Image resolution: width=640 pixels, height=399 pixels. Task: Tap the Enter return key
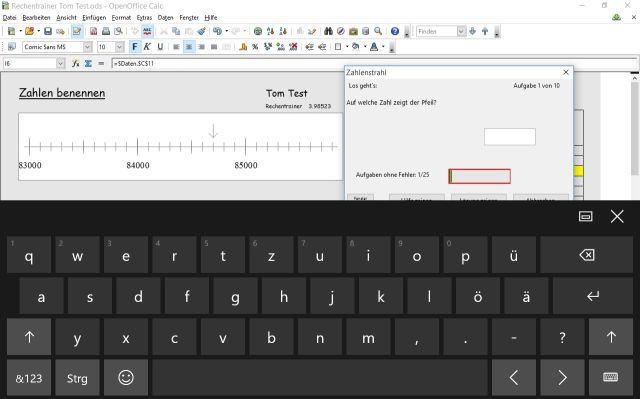pos(593,296)
